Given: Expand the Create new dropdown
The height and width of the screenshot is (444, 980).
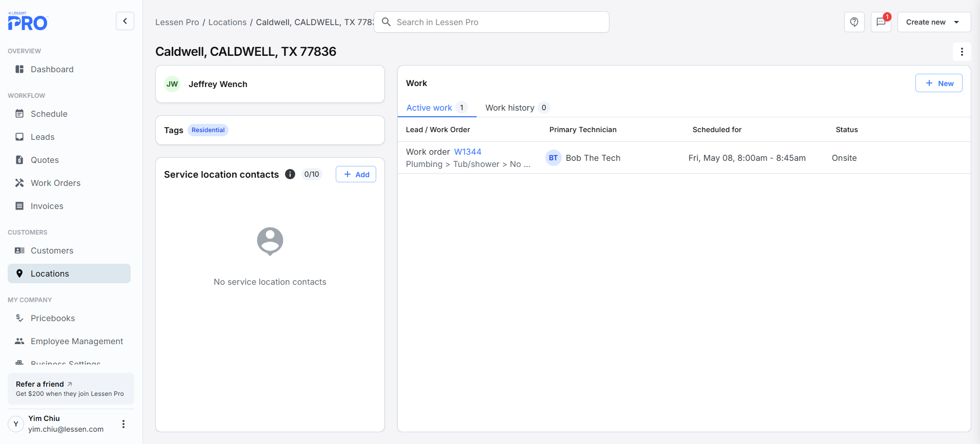Looking at the screenshot, I should tap(934, 22).
